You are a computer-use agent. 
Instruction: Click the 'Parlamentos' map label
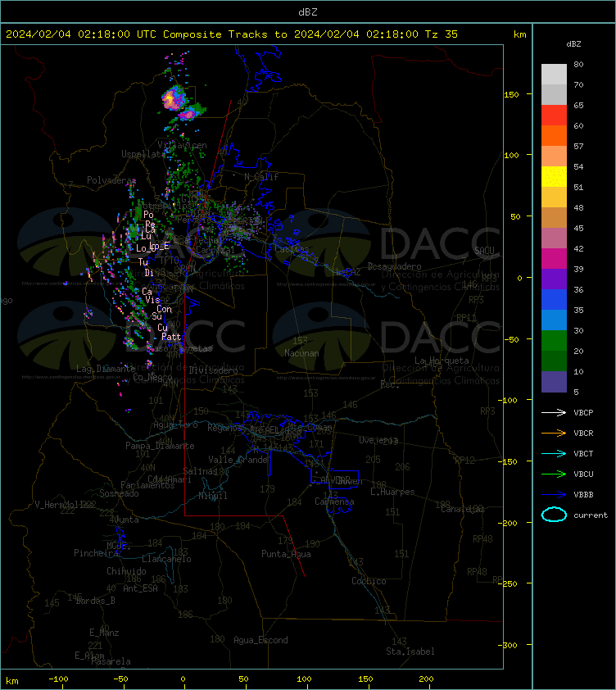click(147, 485)
